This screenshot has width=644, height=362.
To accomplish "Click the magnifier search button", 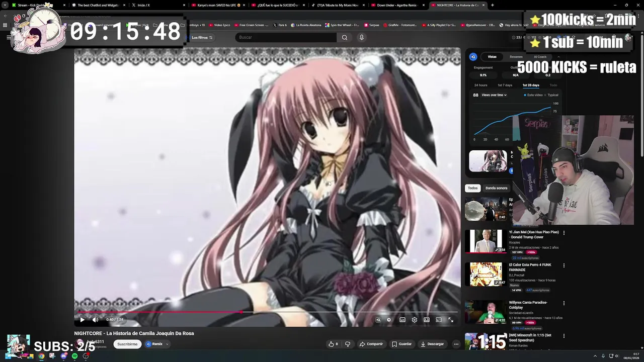I will [345, 37].
